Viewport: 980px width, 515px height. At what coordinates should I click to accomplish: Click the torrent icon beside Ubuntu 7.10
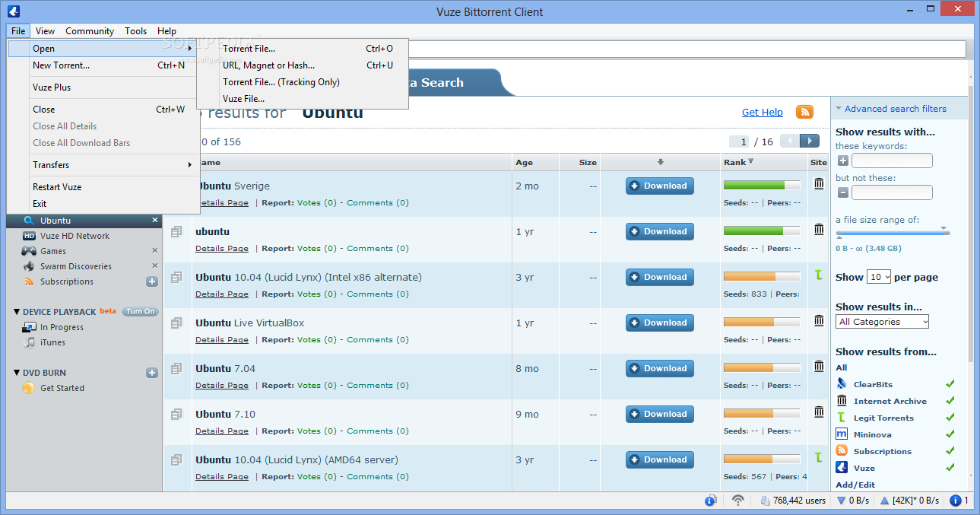pyautogui.click(x=176, y=415)
